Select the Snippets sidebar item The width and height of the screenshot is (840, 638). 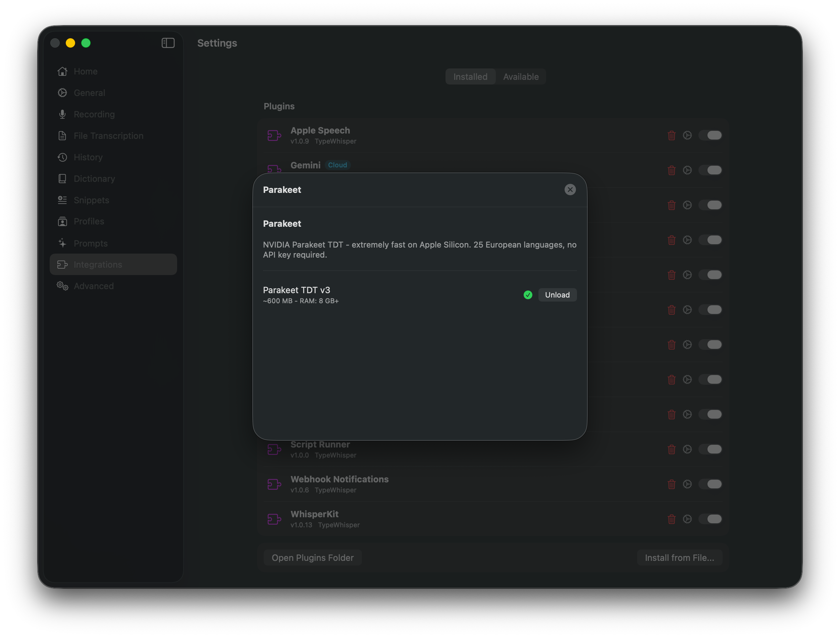[91, 200]
